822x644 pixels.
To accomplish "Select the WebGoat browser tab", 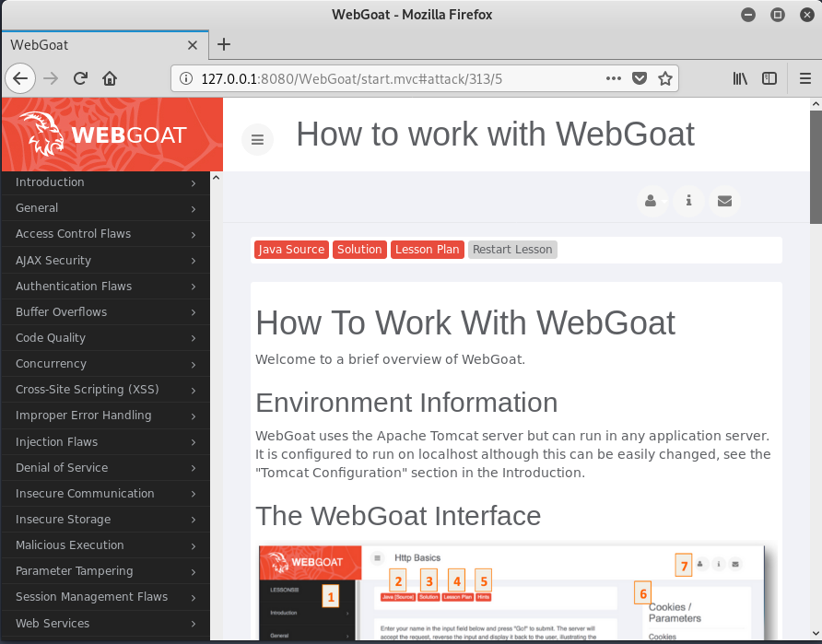I will click(x=105, y=45).
